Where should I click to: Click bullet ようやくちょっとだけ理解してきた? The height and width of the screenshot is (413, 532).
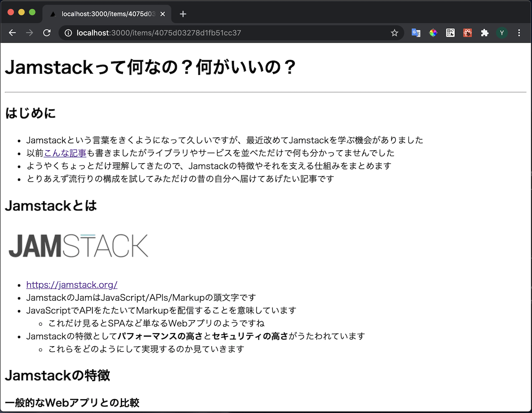coord(209,166)
